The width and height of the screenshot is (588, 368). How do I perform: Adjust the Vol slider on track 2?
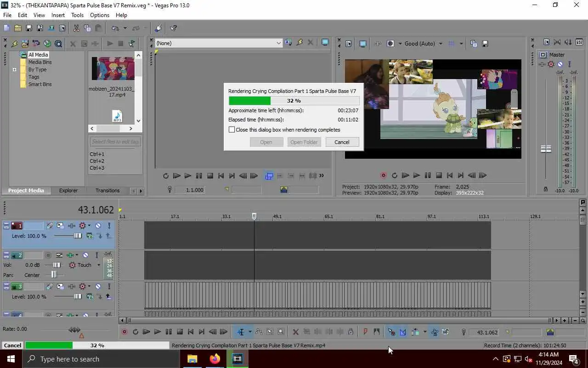tap(56, 265)
